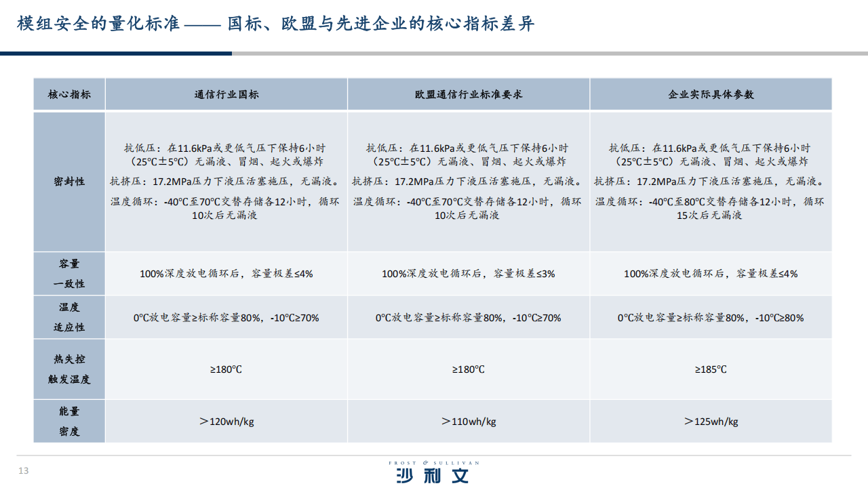The height and width of the screenshot is (488, 868).
Task: Select the 核心指标 header cell
Action: tap(69, 94)
